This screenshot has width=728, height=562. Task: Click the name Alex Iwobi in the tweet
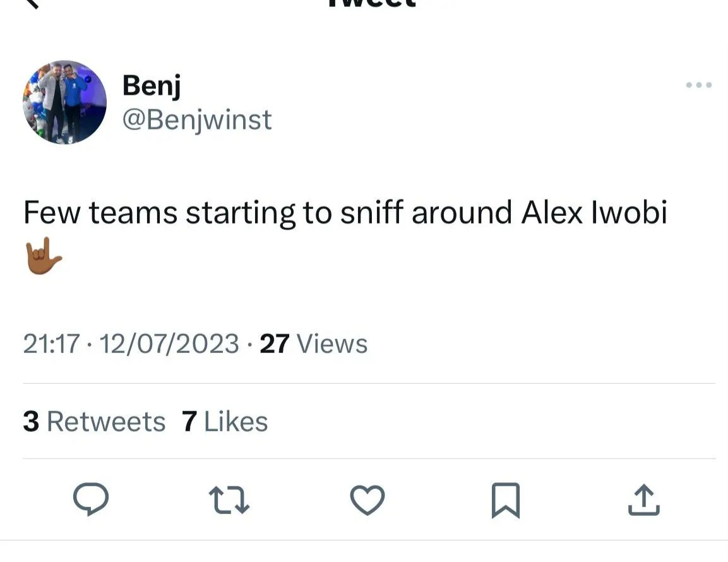[594, 213]
